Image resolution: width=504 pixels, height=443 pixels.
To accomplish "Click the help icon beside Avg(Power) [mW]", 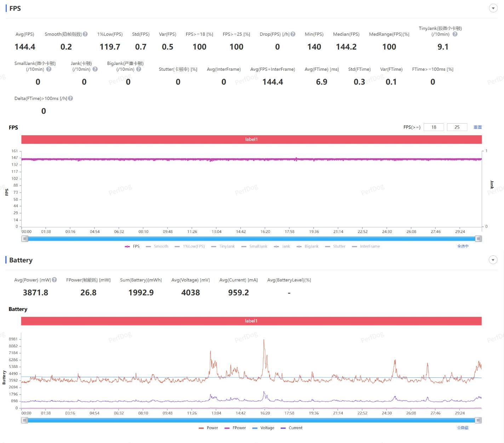I will (x=54, y=280).
